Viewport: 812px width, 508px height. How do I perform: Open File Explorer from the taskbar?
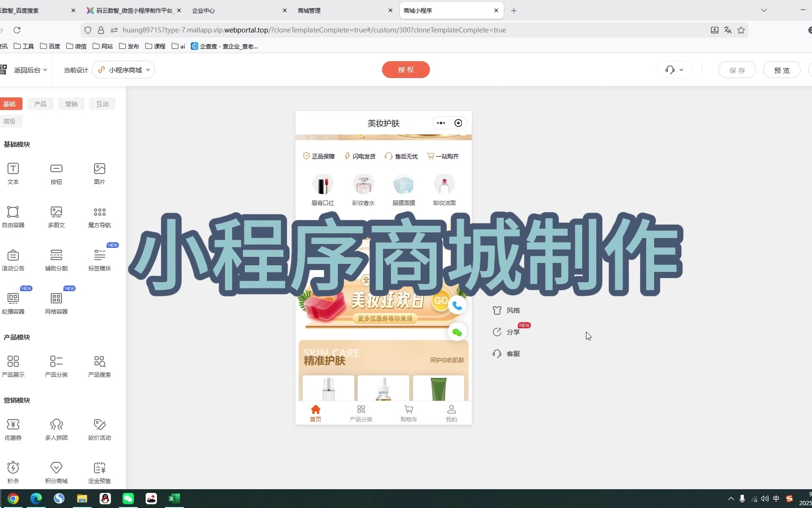pos(82,499)
